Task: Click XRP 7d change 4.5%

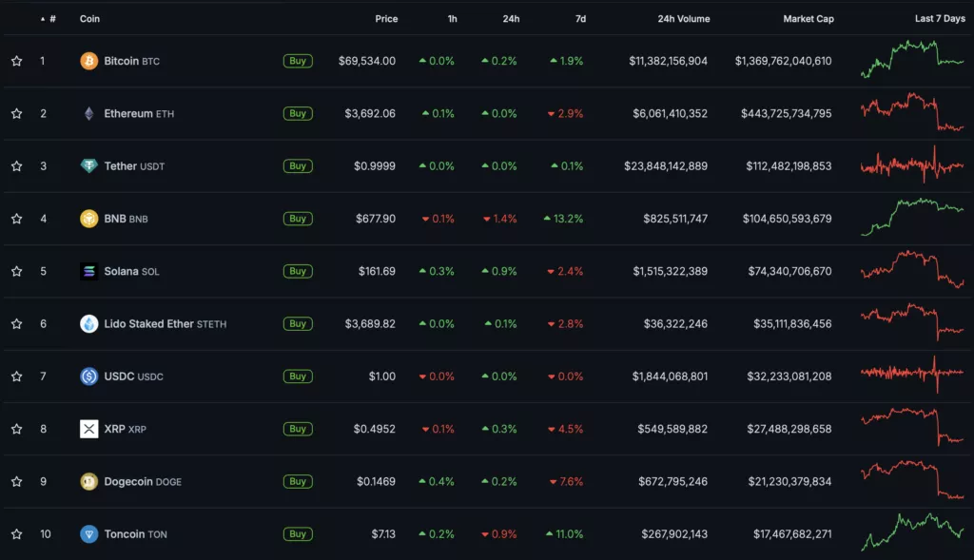Action: [x=565, y=429]
